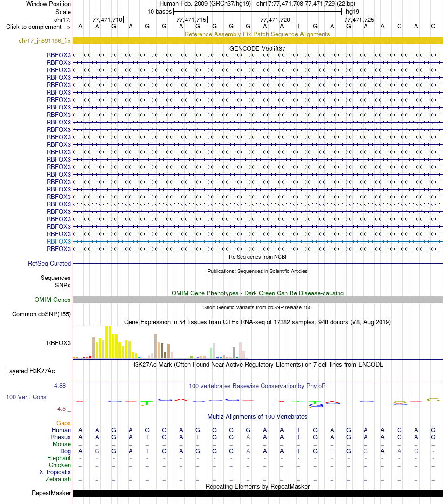Click the 'Zebrafish' species label
The width and height of the screenshot is (443, 504).
(x=58, y=479)
